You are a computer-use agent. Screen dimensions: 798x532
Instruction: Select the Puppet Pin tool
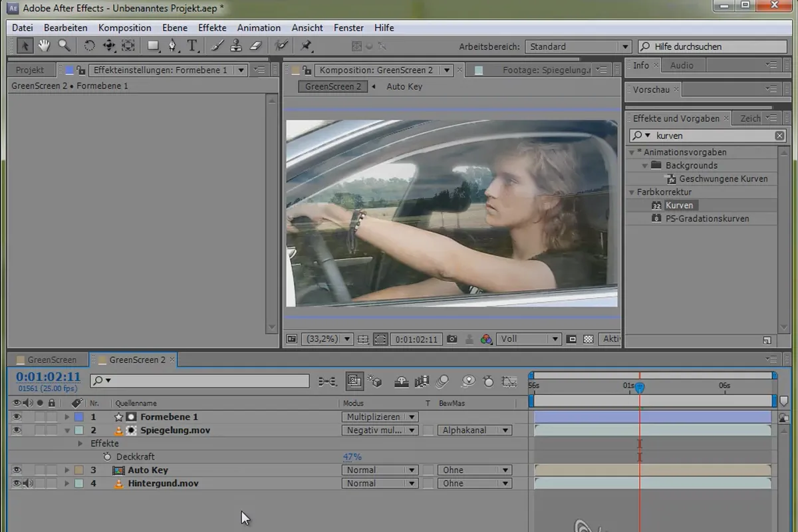pos(307,45)
